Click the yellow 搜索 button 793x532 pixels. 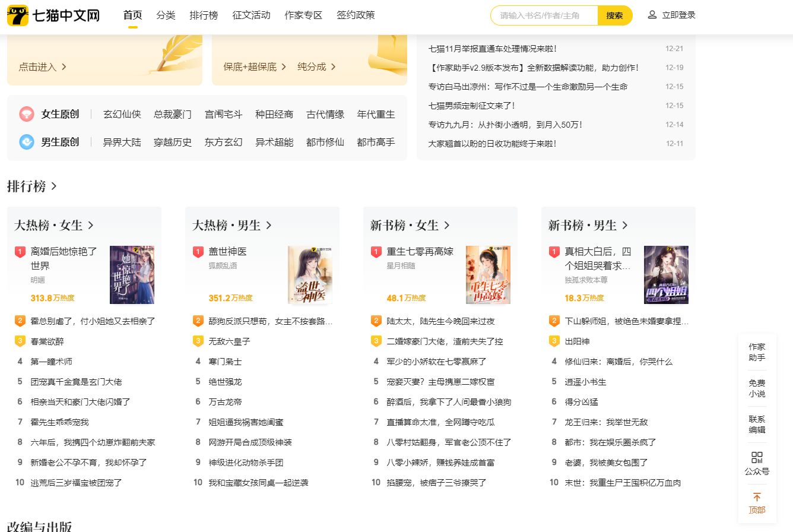pos(615,15)
